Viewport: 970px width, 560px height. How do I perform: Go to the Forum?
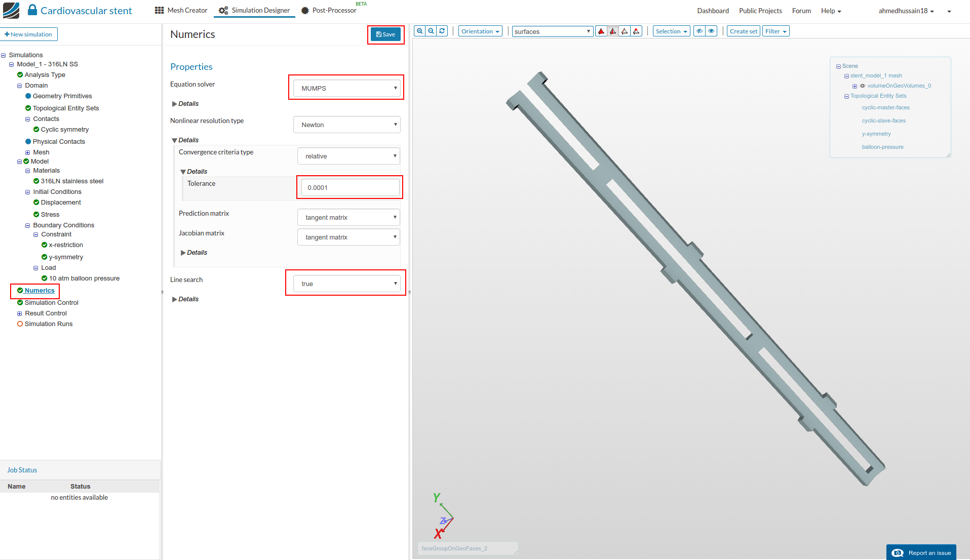[801, 11]
